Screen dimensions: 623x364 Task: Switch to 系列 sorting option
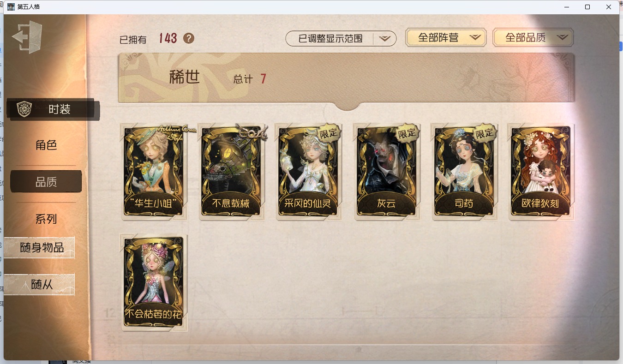(46, 219)
